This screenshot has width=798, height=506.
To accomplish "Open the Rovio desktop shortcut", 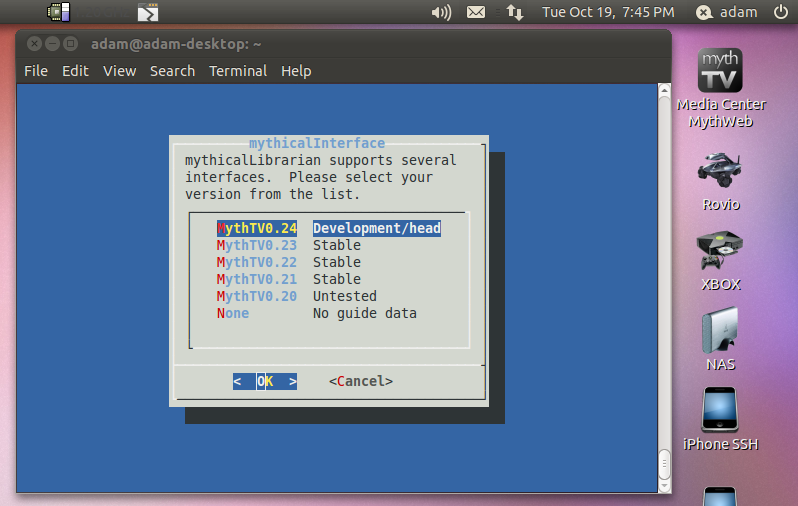I will tap(720, 181).
